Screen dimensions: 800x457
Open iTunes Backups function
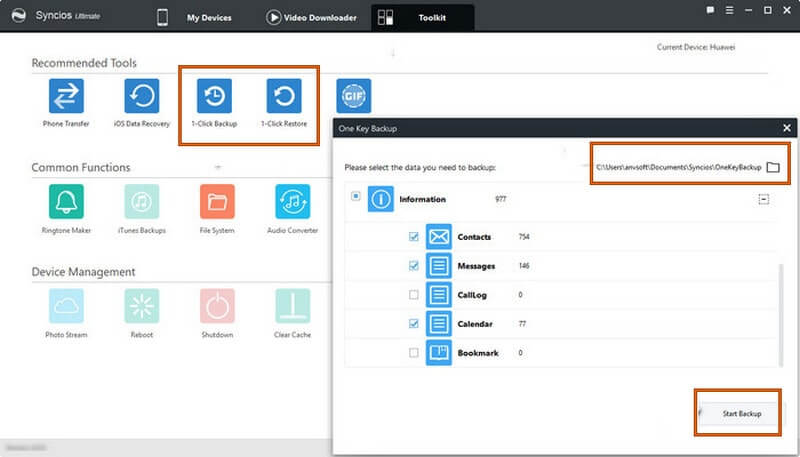142,201
